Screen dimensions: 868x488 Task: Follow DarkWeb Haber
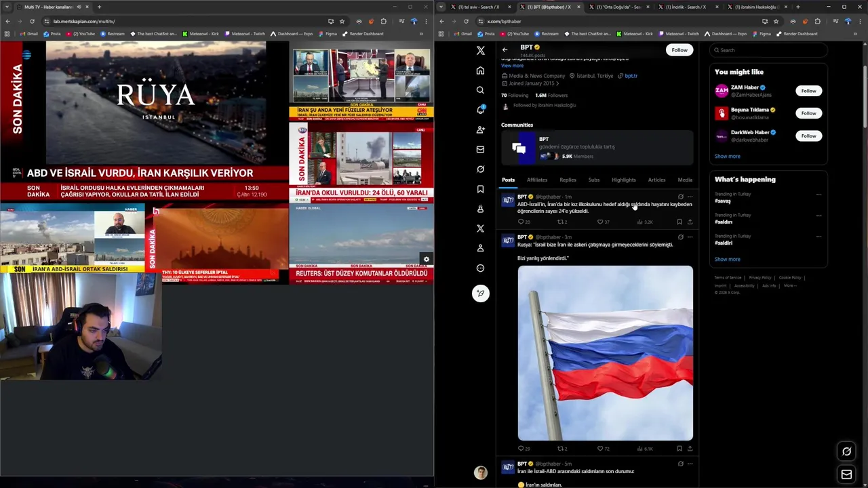click(x=808, y=136)
